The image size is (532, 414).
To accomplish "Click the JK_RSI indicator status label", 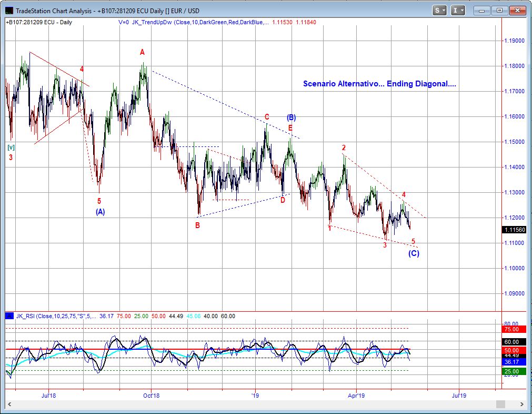I will tap(56, 316).
